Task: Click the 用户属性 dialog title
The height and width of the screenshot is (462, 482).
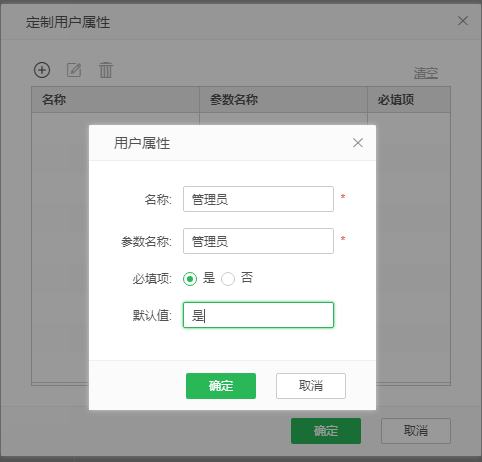Action: 142,143
